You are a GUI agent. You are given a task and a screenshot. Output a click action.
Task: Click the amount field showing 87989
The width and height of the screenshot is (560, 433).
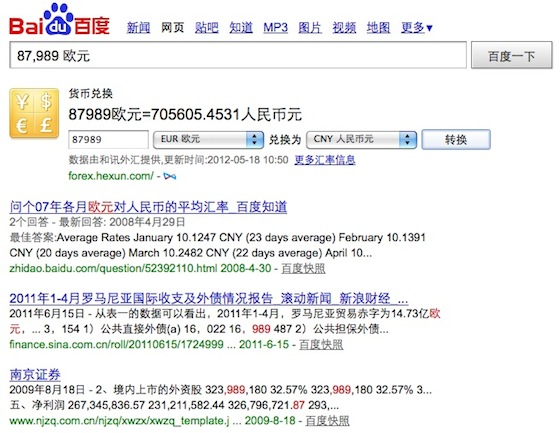point(108,139)
